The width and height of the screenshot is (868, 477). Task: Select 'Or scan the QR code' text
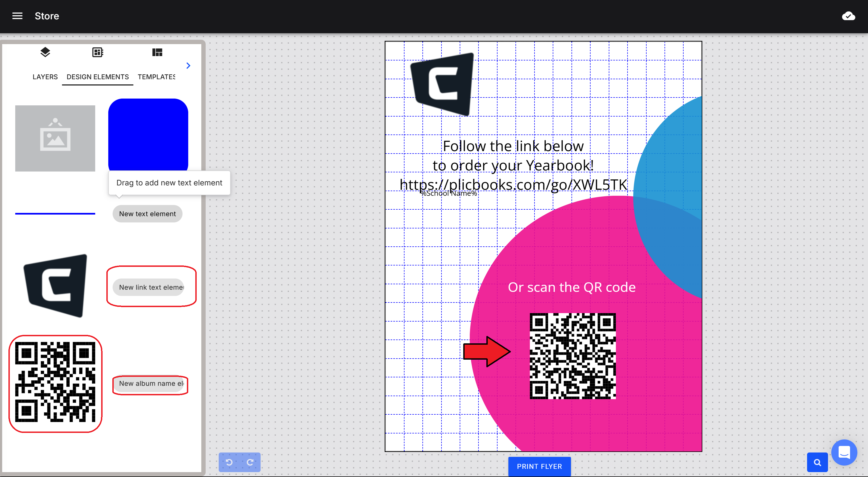[x=572, y=287]
